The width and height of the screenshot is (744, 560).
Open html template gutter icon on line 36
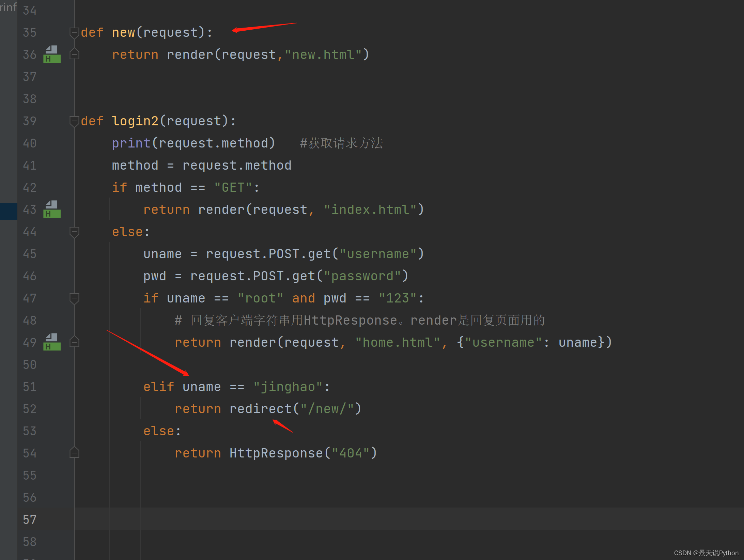tap(52, 54)
